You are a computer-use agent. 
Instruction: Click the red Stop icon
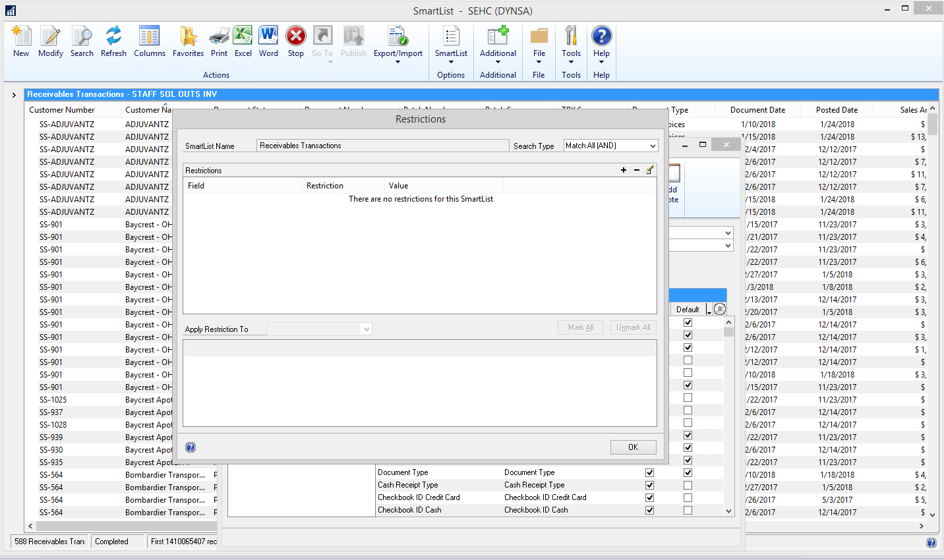[296, 36]
